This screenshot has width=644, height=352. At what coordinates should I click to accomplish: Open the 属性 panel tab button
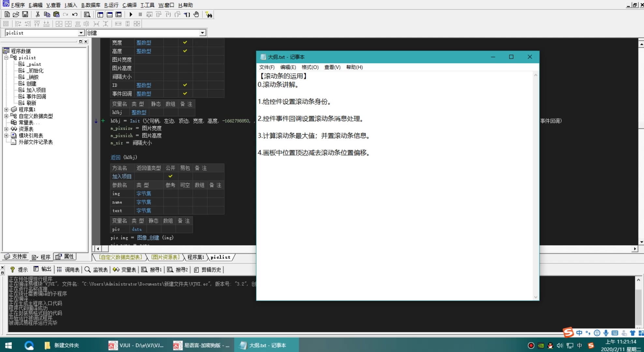(x=65, y=257)
